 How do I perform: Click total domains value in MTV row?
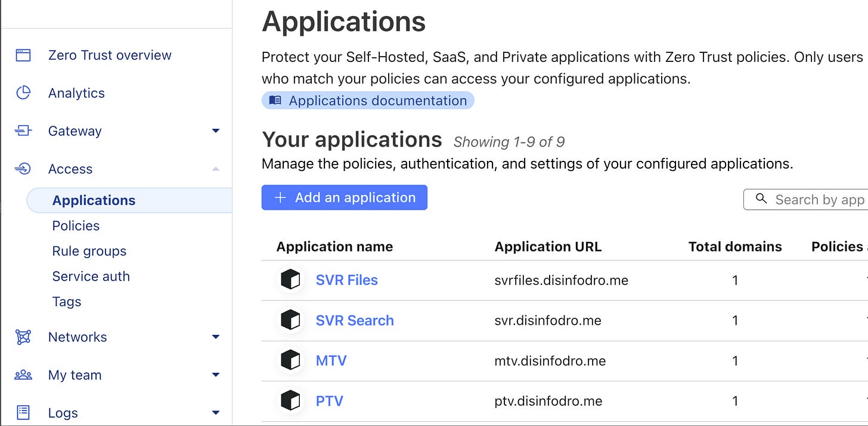click(735, 360)
